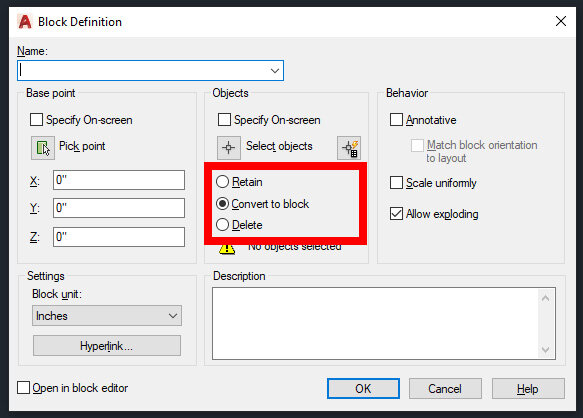The height and width of the screenshot is (418, 583).
Task: Click the Pick point icon button
Action: [x=43, y=148]
